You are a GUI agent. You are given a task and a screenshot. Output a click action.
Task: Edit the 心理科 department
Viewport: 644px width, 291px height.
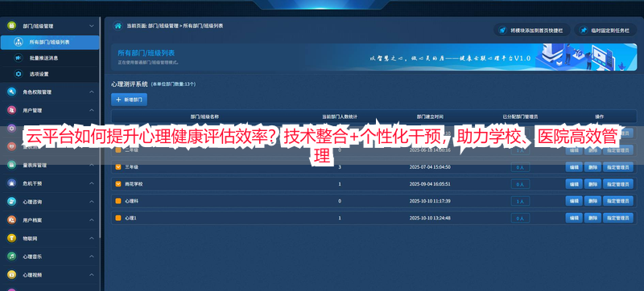pos(574,201)
